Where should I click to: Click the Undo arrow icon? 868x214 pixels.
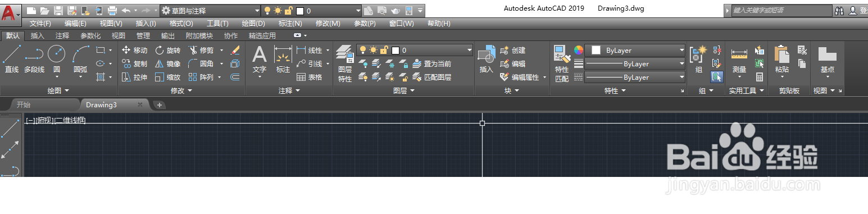pos(126,10)
